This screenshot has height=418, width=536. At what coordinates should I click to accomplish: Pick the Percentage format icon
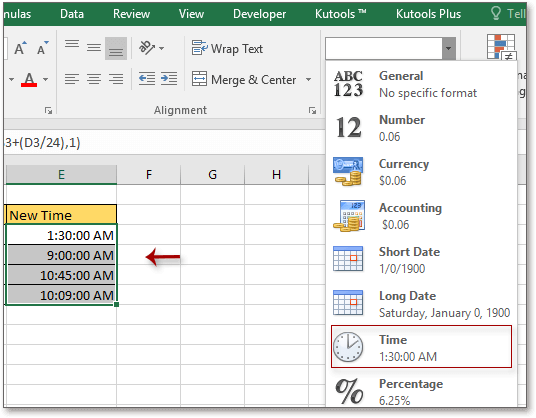point(349,391)
